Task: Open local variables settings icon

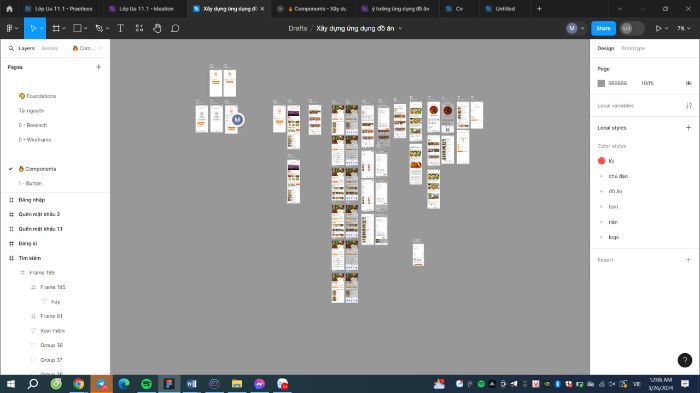Action: 689,105
